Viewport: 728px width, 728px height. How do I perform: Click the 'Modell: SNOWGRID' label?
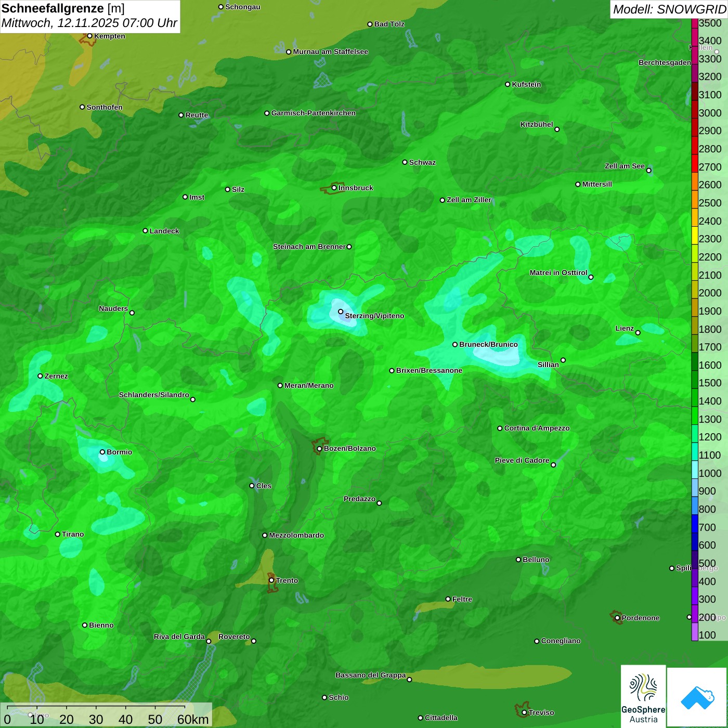(x=669, y=9)
